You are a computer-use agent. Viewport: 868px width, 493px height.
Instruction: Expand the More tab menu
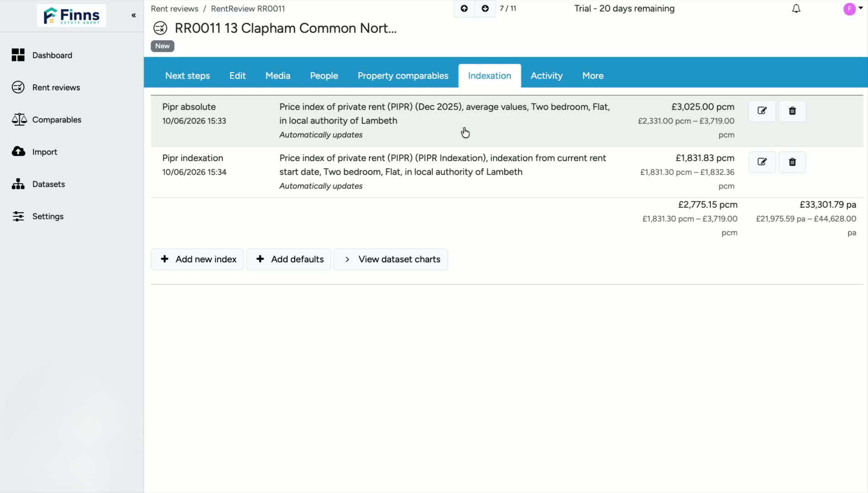[x=593, y=76]
